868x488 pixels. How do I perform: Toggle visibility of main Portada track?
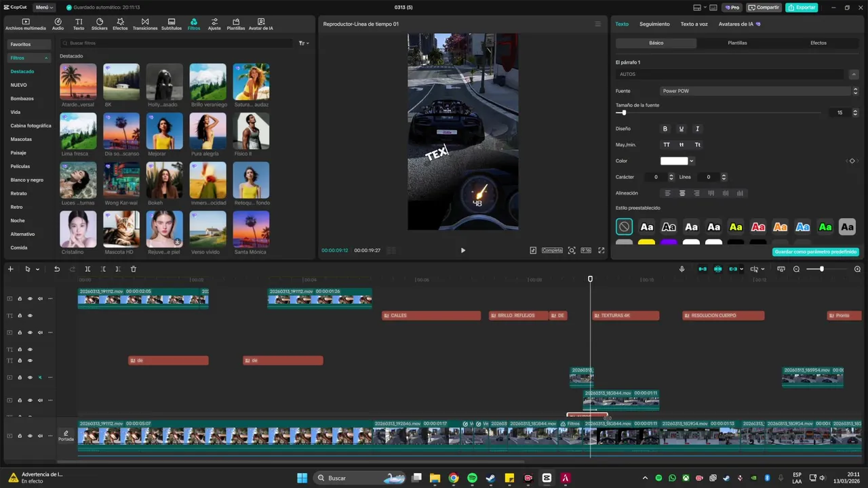30,436
